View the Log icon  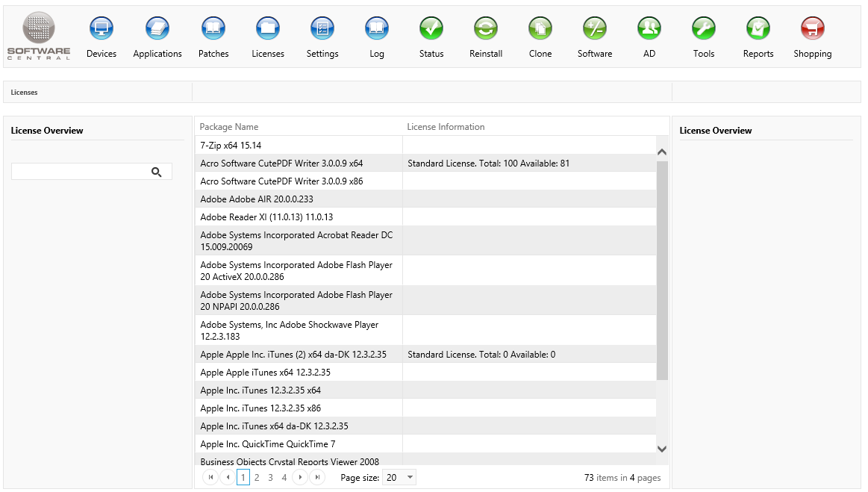point(377,29)
